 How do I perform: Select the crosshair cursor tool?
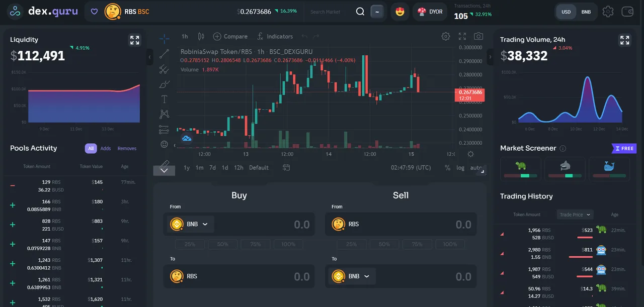(165, 38)
